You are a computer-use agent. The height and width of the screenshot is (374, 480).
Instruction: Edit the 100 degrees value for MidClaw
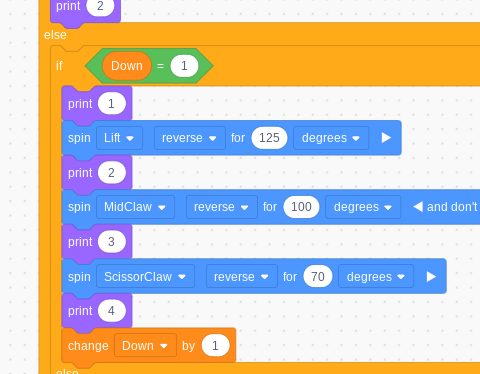point(301,207)
